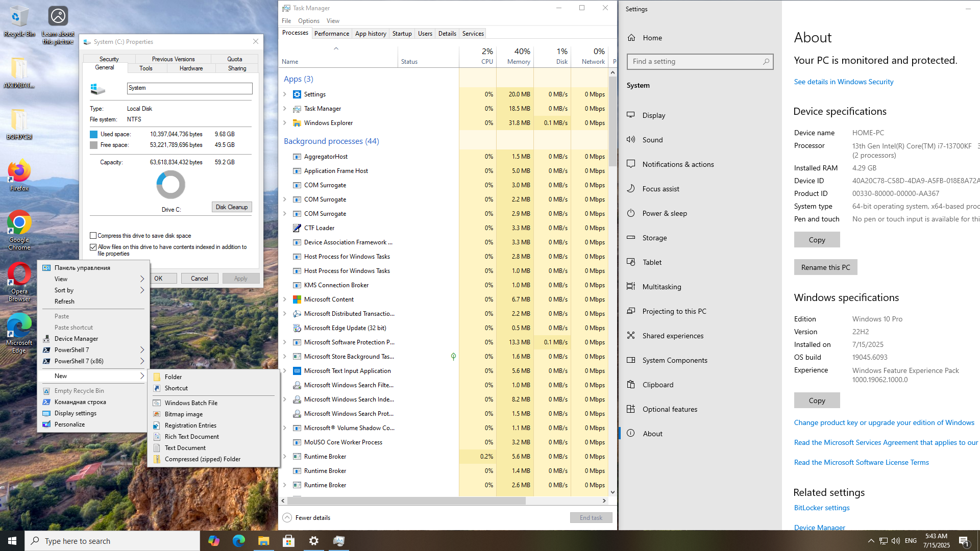Open the Google Chrome desktop shortcut

pos(19,230)
